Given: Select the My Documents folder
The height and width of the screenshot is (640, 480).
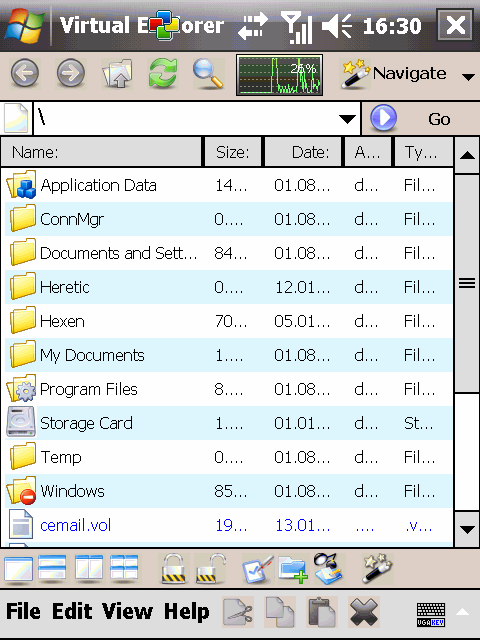Looking at the screenshot, I should tap(229, 355).
